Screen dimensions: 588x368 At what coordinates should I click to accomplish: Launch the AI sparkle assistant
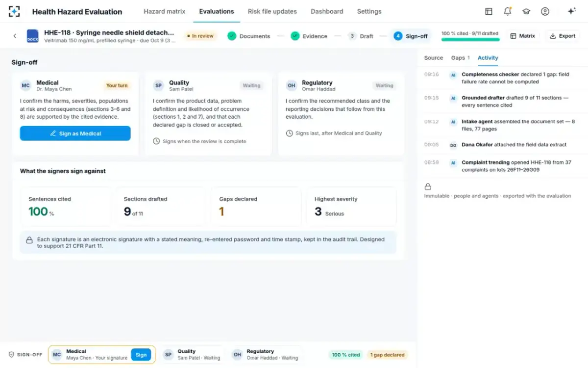571,11
